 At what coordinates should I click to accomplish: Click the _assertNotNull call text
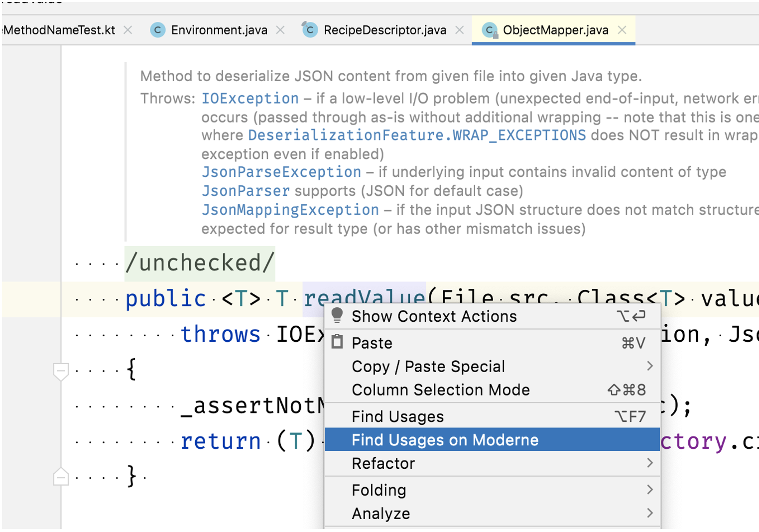pyautogui.click(x=252, y=406)
